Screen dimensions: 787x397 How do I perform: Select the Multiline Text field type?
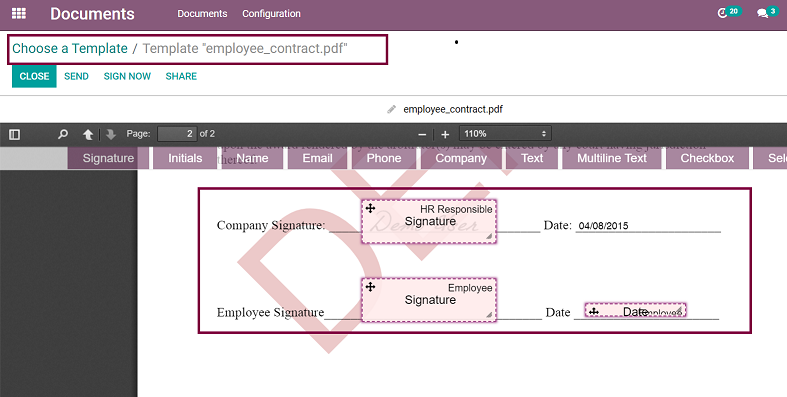pos(612,158)
